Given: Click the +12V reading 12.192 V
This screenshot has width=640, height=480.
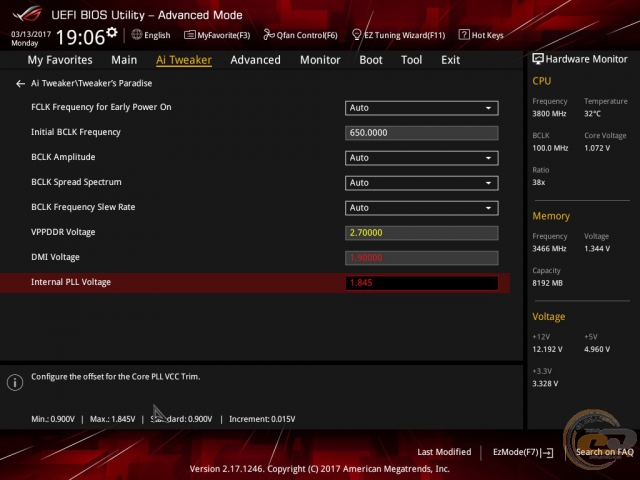Looking at the screenshot, I should 547,349.
